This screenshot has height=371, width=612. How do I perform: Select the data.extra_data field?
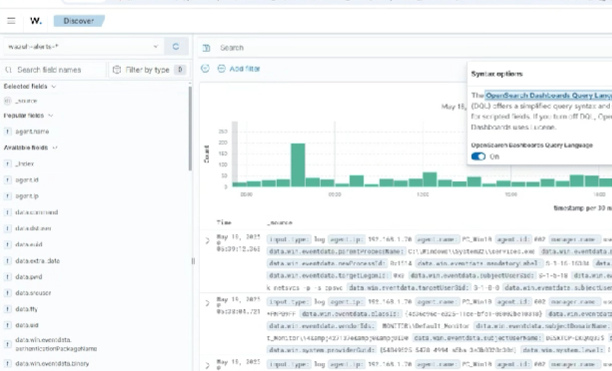(37, 261)
